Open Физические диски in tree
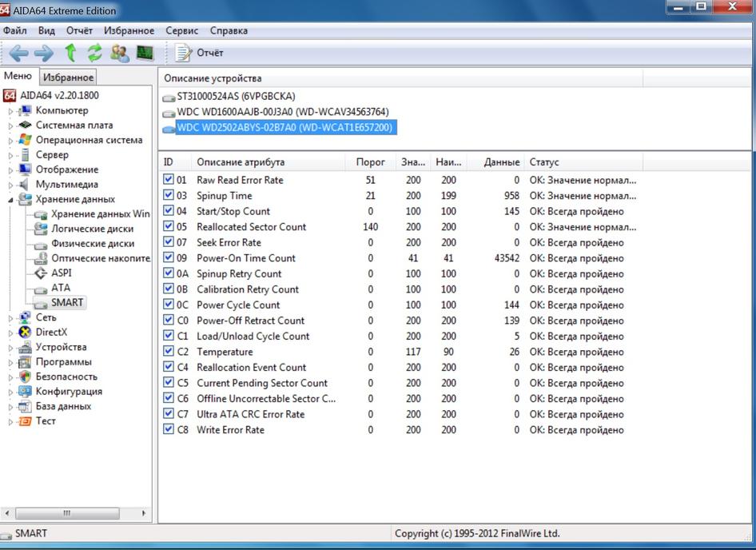This screenshot has height=550, width=756. [x=93, y=244]
